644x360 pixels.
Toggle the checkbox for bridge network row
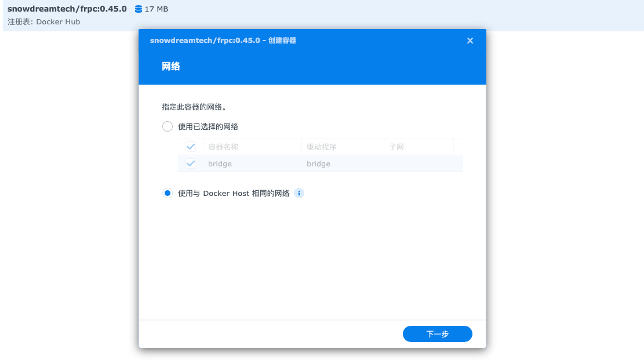[x=191, y=164]
